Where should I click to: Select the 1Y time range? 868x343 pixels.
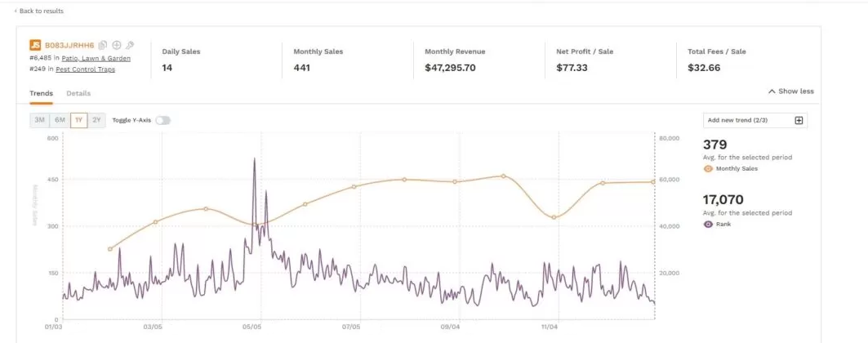pyautogui.click(x=78, y=120)
